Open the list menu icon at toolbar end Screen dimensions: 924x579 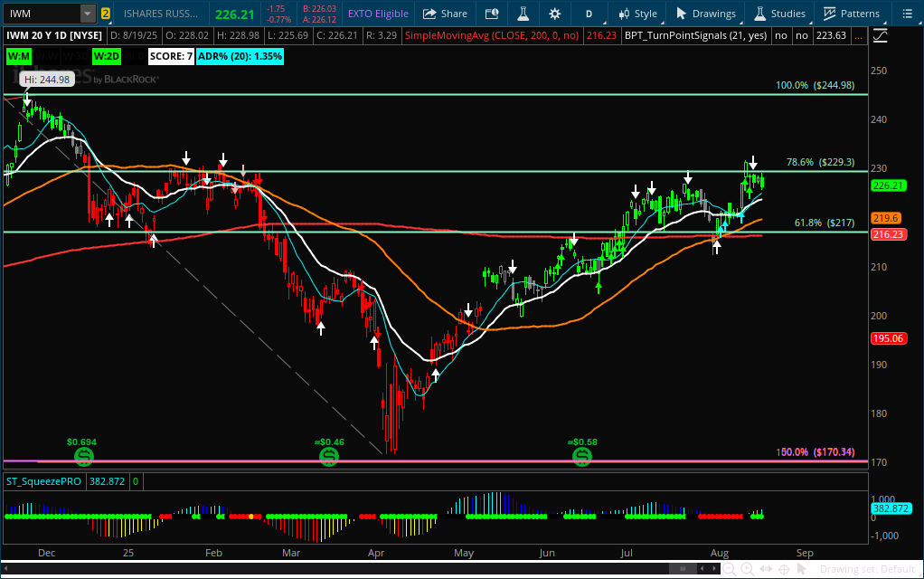click(908, 13)
